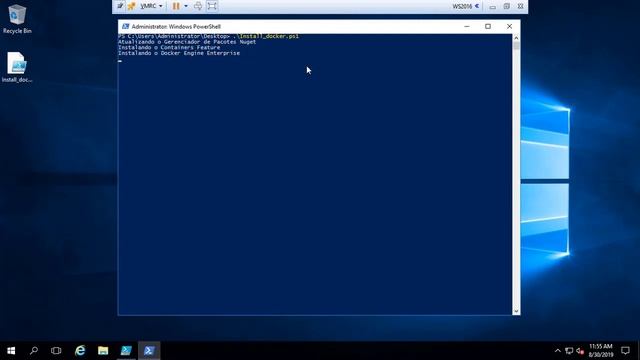
Task: Click the WS2016 VM name label
Action: pos(462,6)
